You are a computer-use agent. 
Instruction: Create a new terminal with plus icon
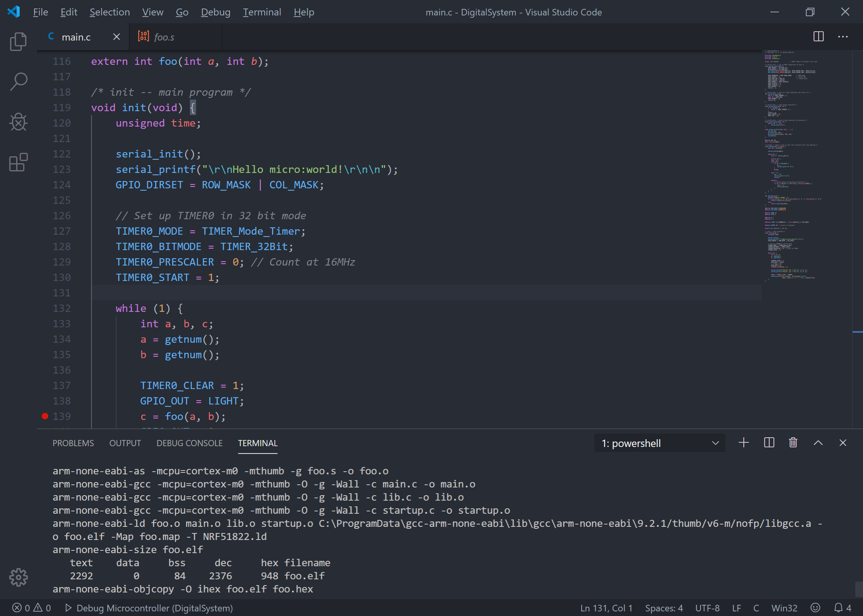click(x=743, y=443)
